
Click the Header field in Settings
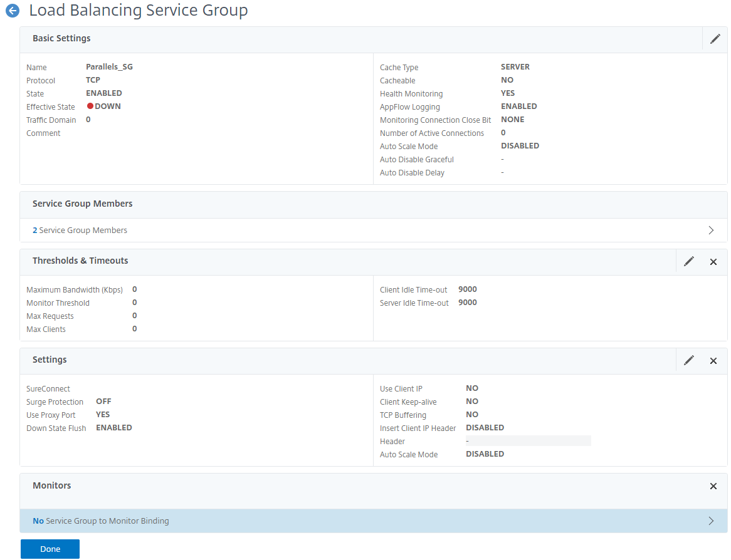click(x=528, y=441)
